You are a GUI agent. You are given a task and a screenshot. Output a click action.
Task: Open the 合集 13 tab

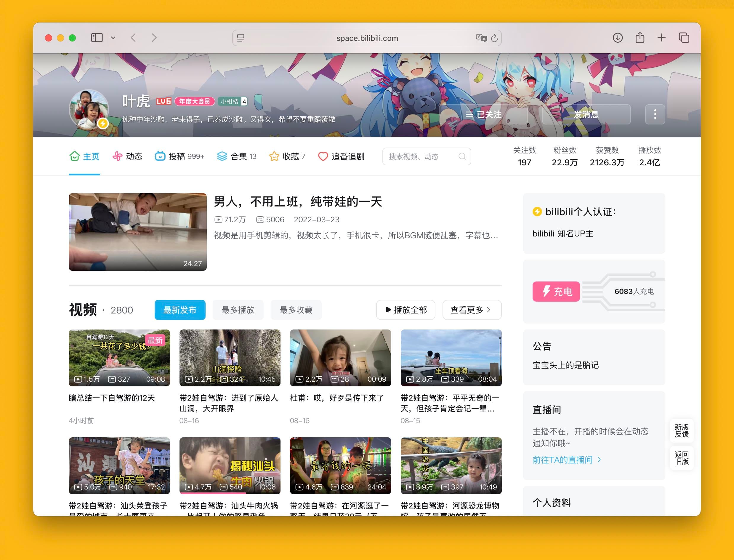[x=237, y=156]
